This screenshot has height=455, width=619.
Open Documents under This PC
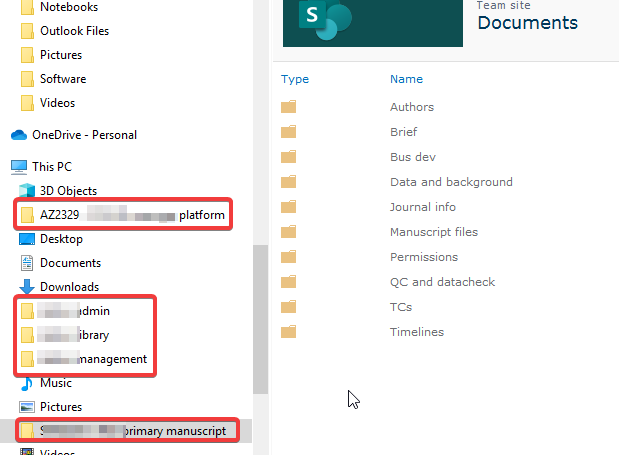[x=70, y=263]
